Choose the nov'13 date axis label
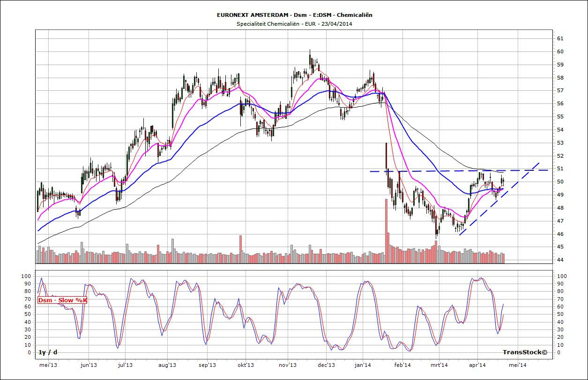588x380 pixels. coord(288,365)
